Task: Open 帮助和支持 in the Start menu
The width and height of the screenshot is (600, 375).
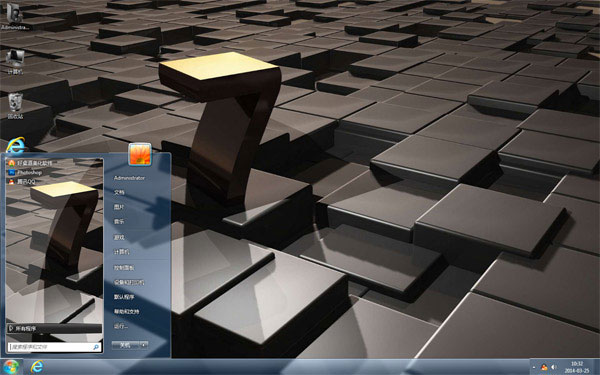Action: pos(126,311)
